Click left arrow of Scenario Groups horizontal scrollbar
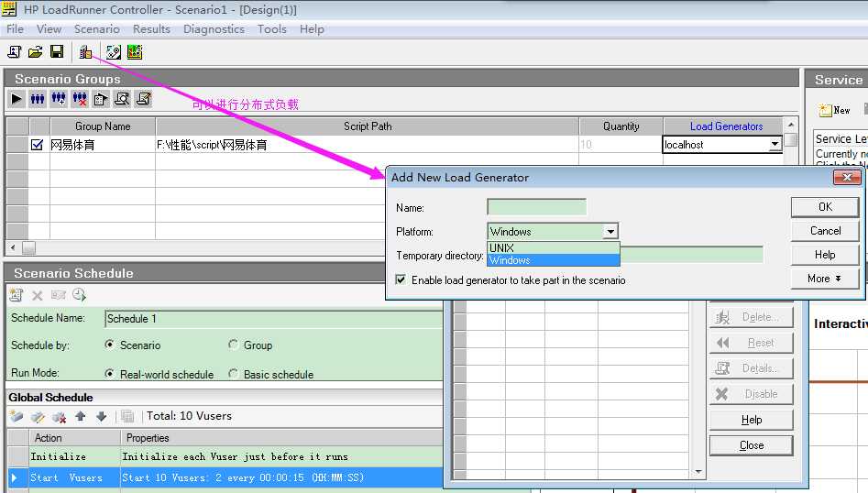The image size is (868, 493). 13,247
